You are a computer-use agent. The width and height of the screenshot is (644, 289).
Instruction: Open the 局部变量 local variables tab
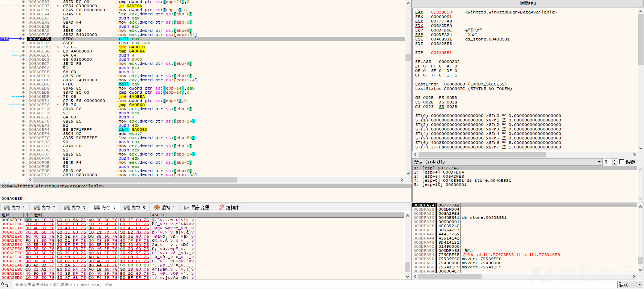point(197,208)
